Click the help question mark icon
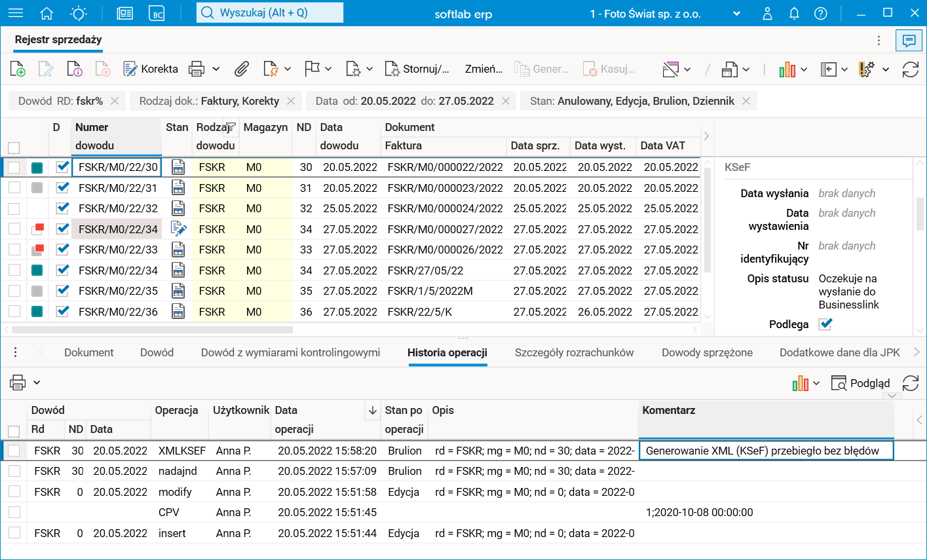The height and width of the screenshot is (560, 927). 820,13
